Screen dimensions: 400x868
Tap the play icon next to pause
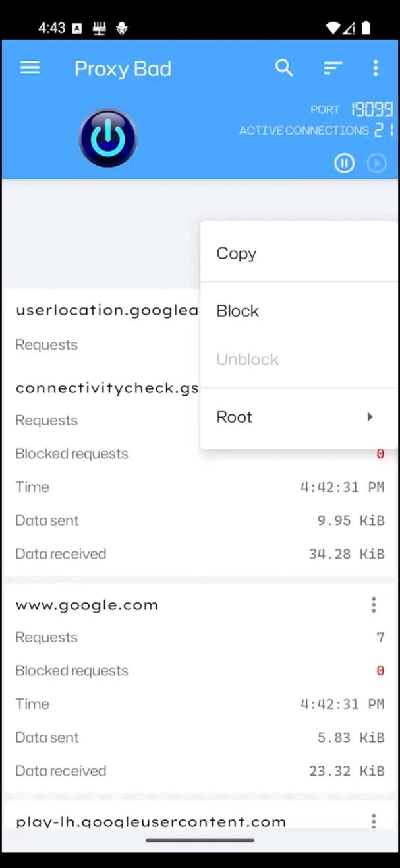[x=376, y=163]
